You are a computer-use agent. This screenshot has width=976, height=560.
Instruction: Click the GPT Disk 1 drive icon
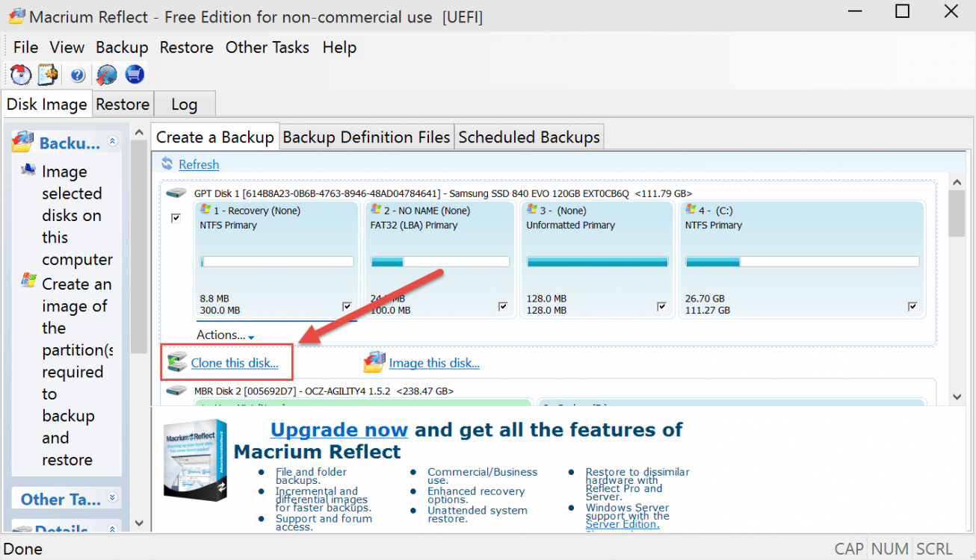[176, 193]
